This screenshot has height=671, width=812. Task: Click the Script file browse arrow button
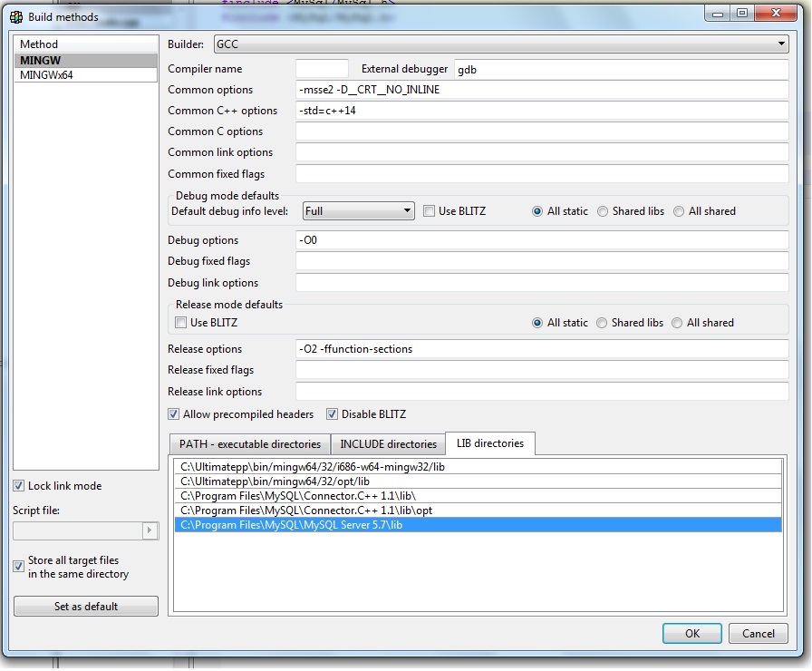[x=150, y=531]
